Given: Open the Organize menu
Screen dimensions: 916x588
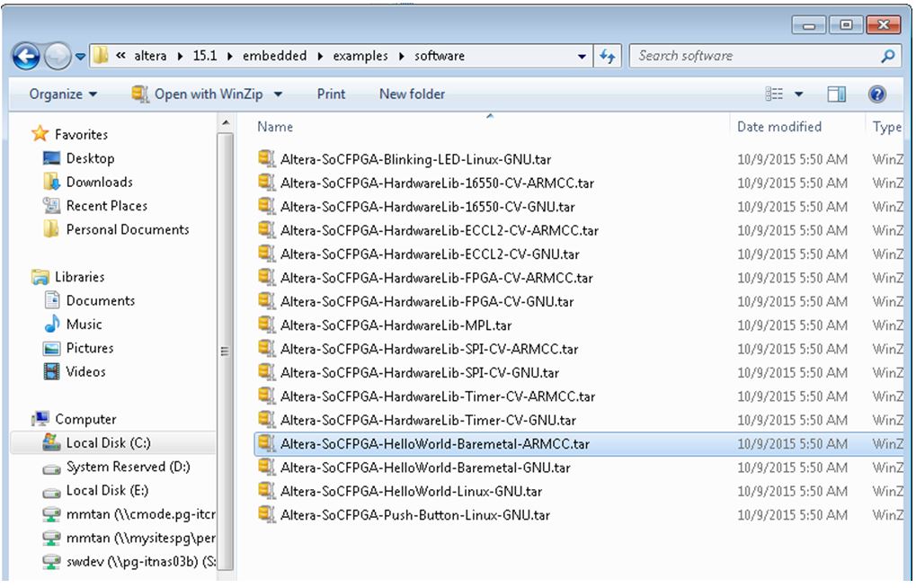Looking at the screenshot, I should pyautogui.click(x=63, y=94).
